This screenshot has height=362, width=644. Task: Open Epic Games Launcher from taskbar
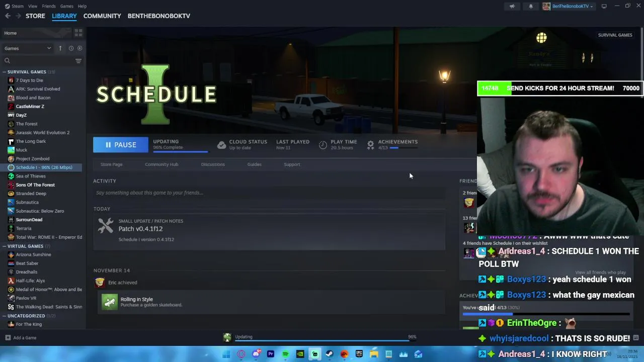pos(359,354)
